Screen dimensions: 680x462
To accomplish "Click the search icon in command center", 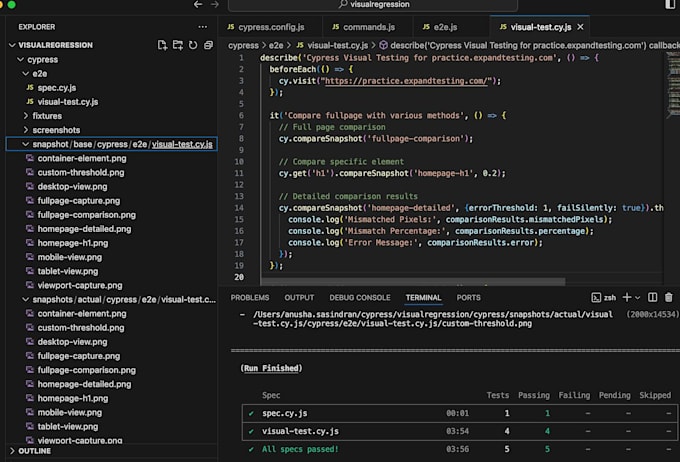I will point(343,4).
